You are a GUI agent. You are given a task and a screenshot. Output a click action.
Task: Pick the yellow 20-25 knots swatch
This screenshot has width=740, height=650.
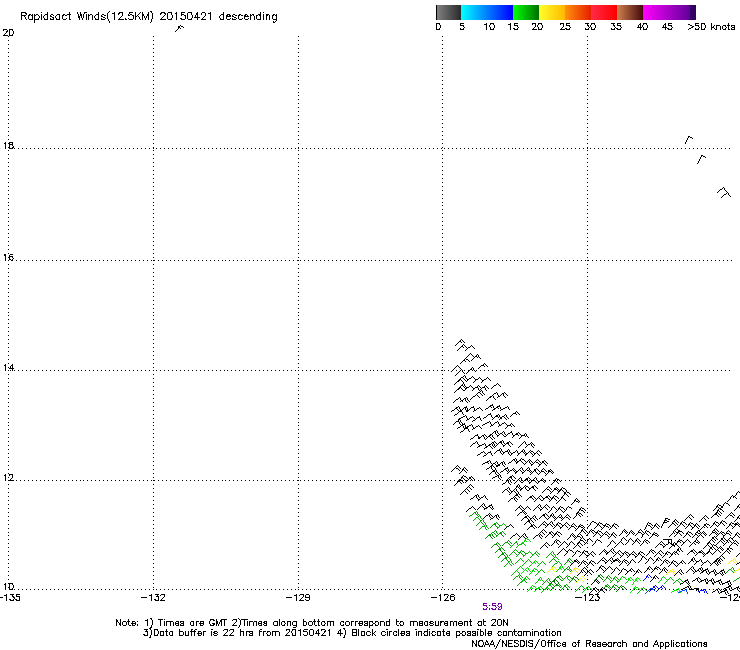coord(552,12)
